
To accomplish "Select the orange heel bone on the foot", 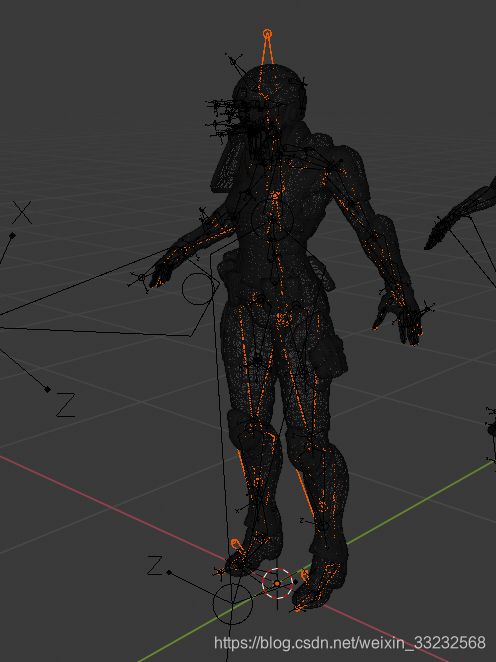I will coord(236,545).
